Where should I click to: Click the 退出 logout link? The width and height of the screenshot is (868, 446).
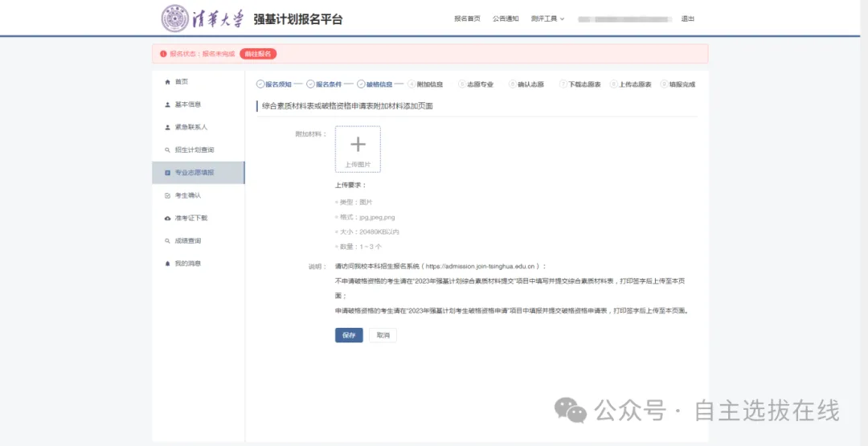click(x=687, y=18)
